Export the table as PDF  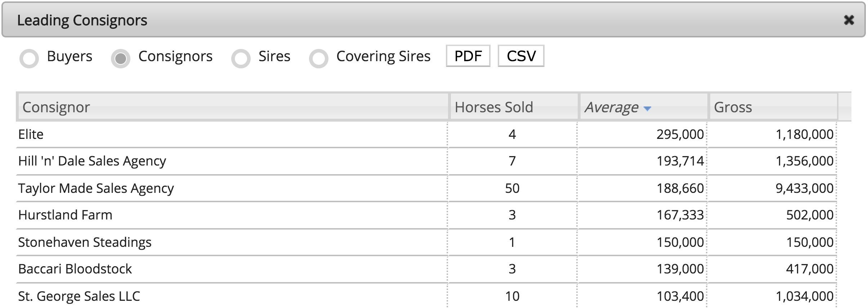click(468, 56)
